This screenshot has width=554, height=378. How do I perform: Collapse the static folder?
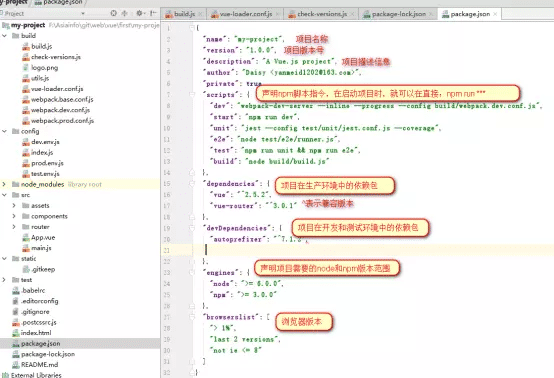[4, 258]
